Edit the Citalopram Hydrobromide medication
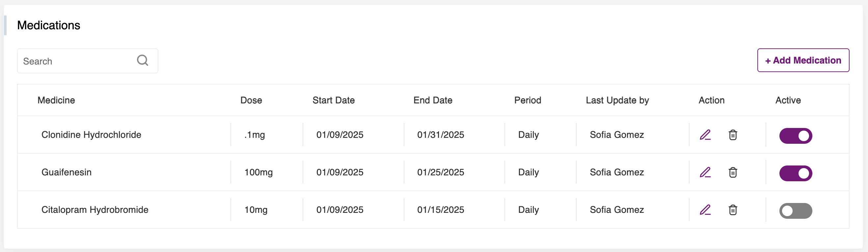Viewport: 868px width, 252px height. (705, 210)
